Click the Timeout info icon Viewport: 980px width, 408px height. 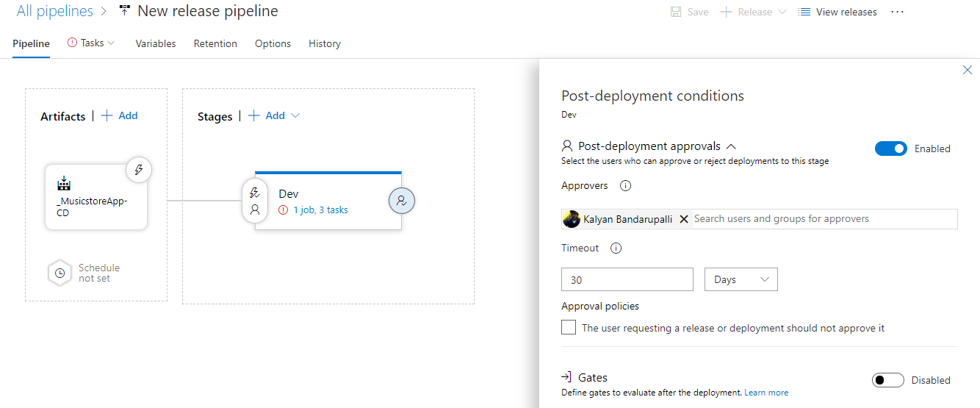pos(616,248)
